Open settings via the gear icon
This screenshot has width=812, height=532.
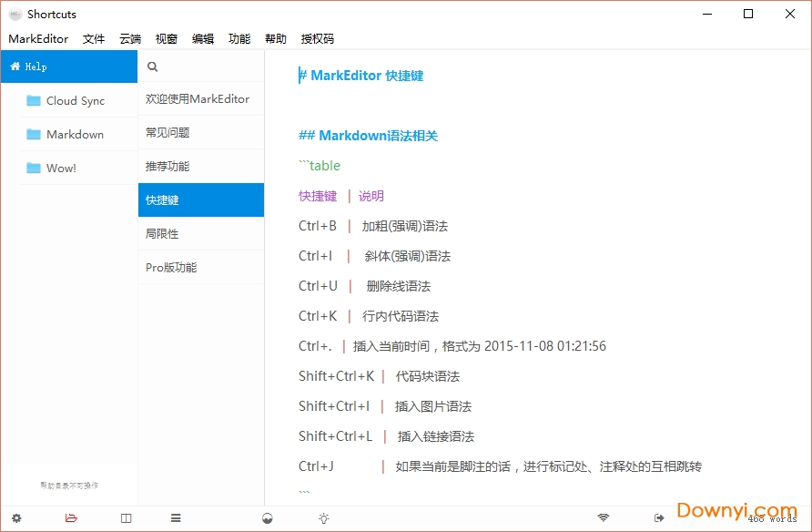click(16, 518)
